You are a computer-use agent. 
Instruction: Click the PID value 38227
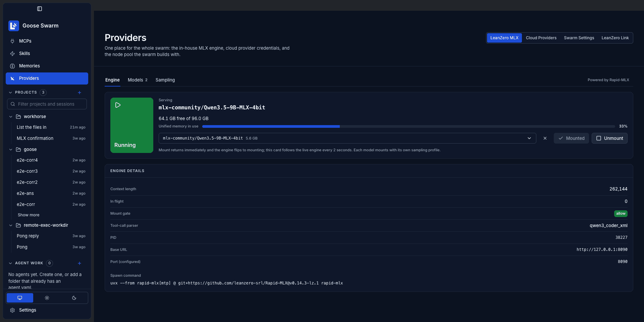click(x=622, y=237)
